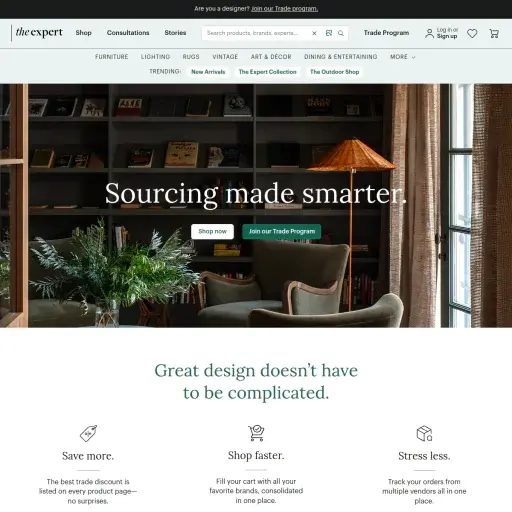Follow the Join our Trade program banner link

point(284,9)
